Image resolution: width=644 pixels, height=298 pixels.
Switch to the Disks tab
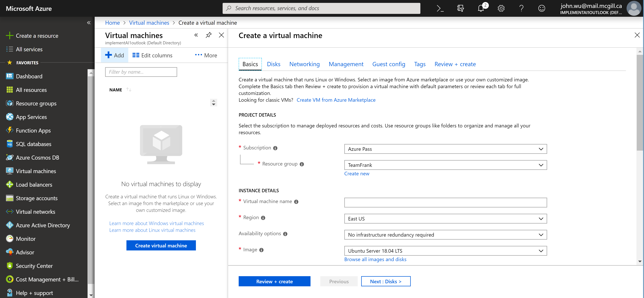pyautogui.click(x=273, y=64)
